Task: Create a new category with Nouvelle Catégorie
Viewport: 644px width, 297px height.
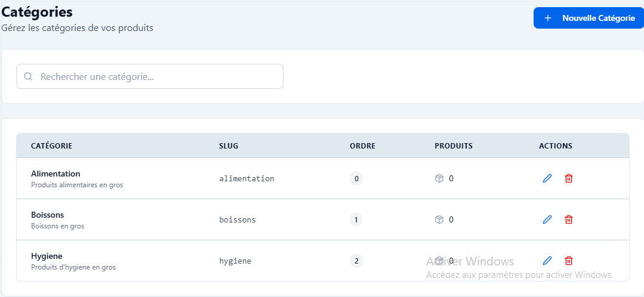Action: (x=588, y=18)
